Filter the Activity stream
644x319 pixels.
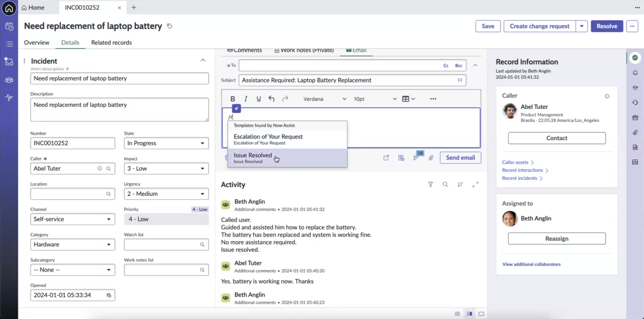pyautogui.click(x=430, y=184)
